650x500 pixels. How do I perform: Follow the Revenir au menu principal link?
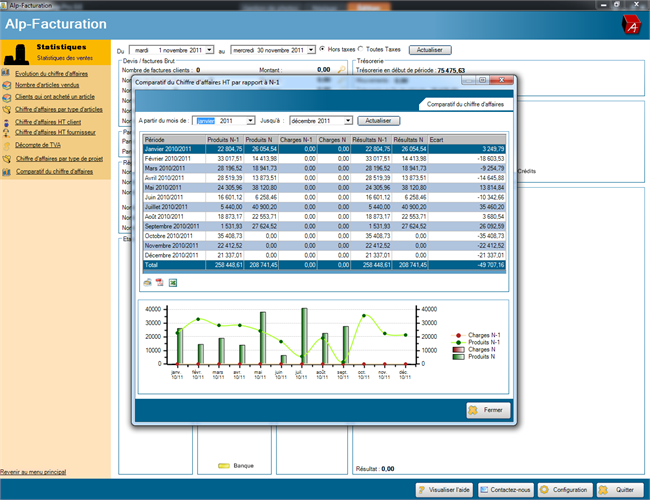[33, 470]
